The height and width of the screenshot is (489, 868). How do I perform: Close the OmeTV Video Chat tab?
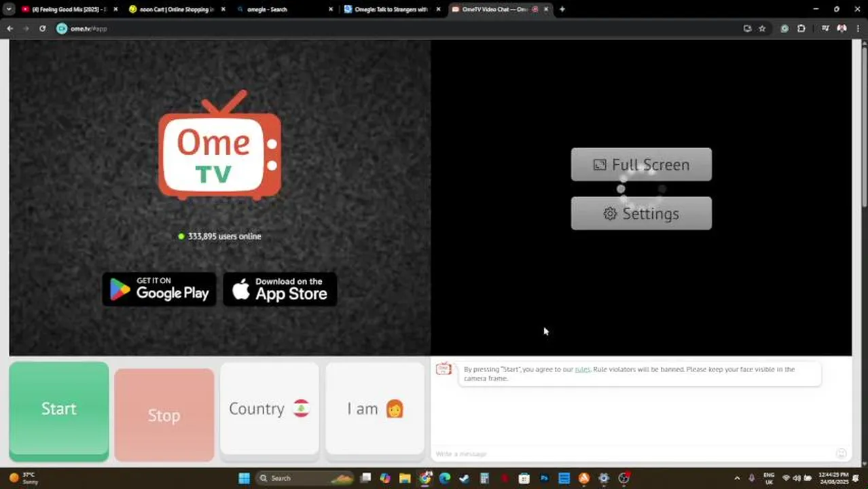[546, 10]
